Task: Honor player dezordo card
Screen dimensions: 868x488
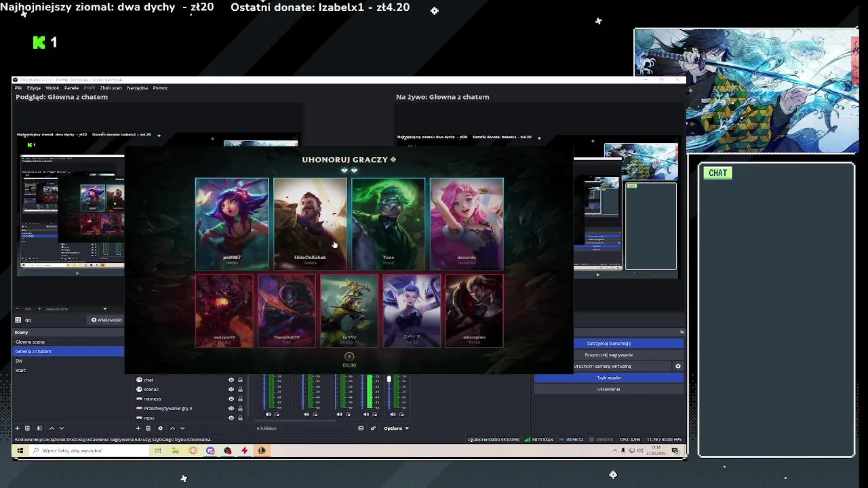Action: [x=467, y=224]
